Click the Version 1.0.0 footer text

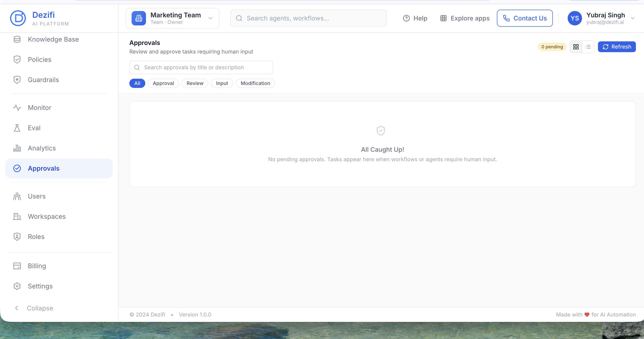[195, 315]
